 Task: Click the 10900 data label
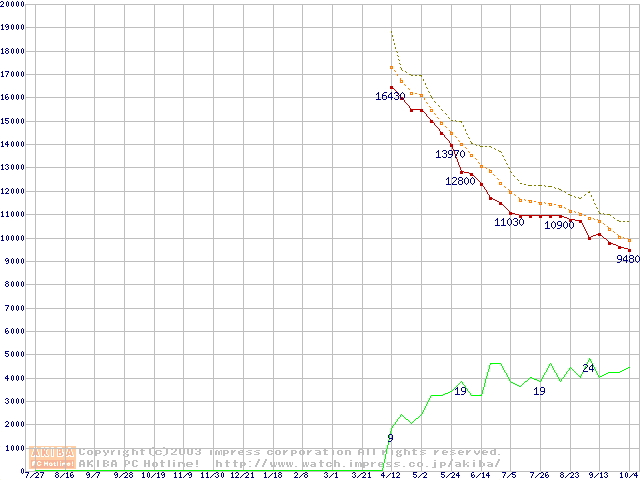point(559,226)
